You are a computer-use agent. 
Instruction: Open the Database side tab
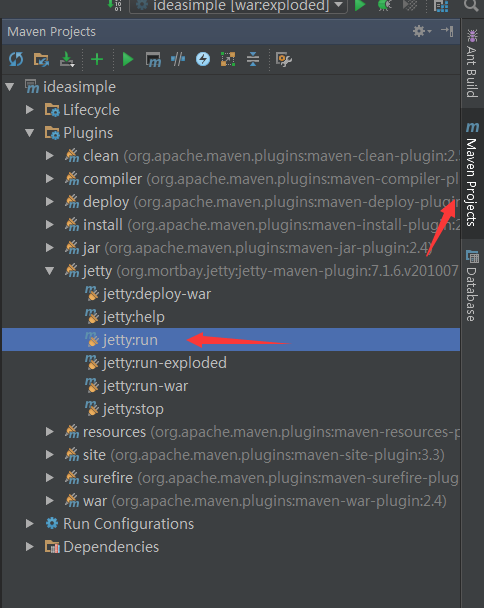pos(472,286)
